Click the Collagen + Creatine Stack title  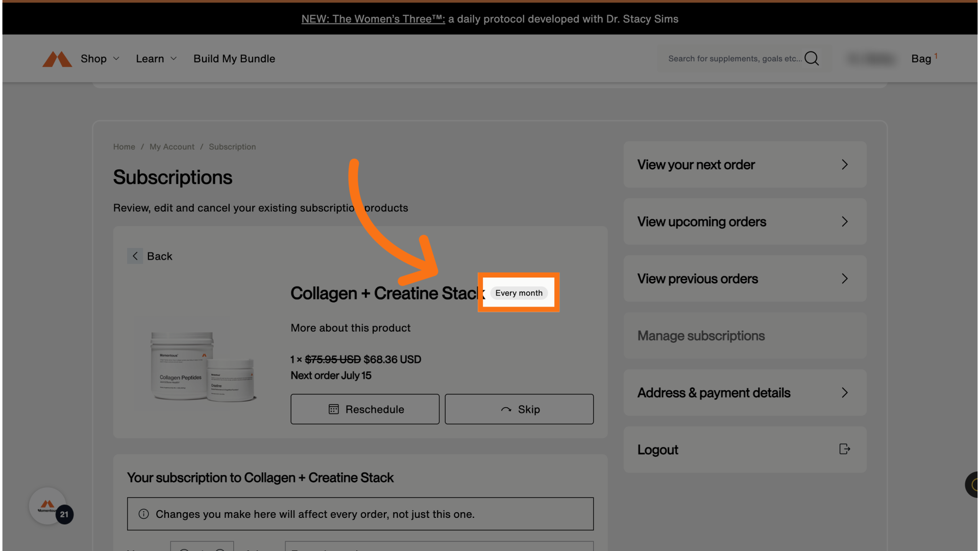click(x=387, y=293)
